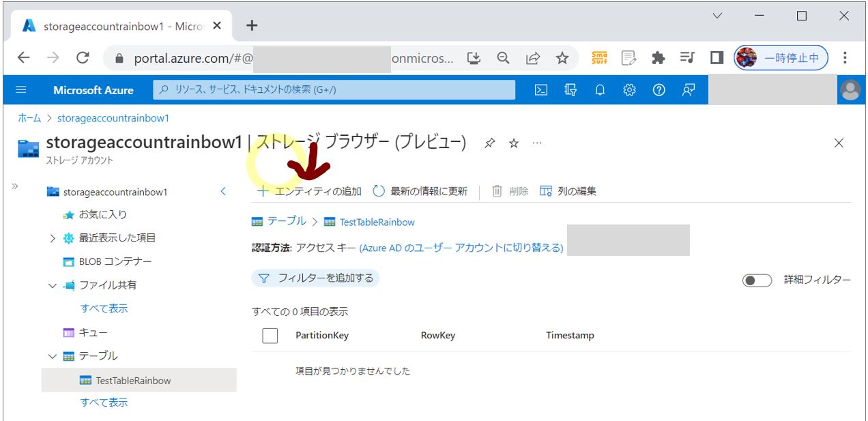This screenshot has width=868, height=421.
Task: Open キュー in the tree
Action: click(x=85, y=332)
